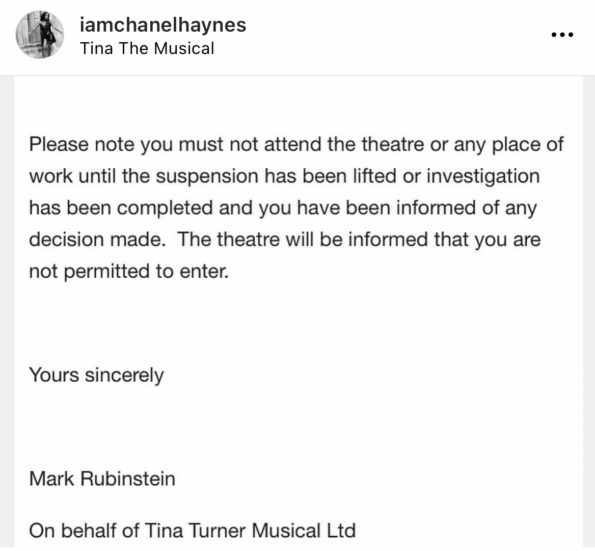This screenshot has width=595, height=551.
Task: Click blank space between paragraph and "Yours sincerely"
Action: [x=298, y=323]
